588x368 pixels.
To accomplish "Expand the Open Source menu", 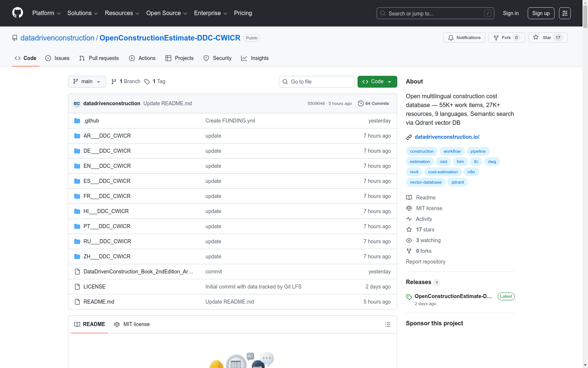I will click(167, 13).
